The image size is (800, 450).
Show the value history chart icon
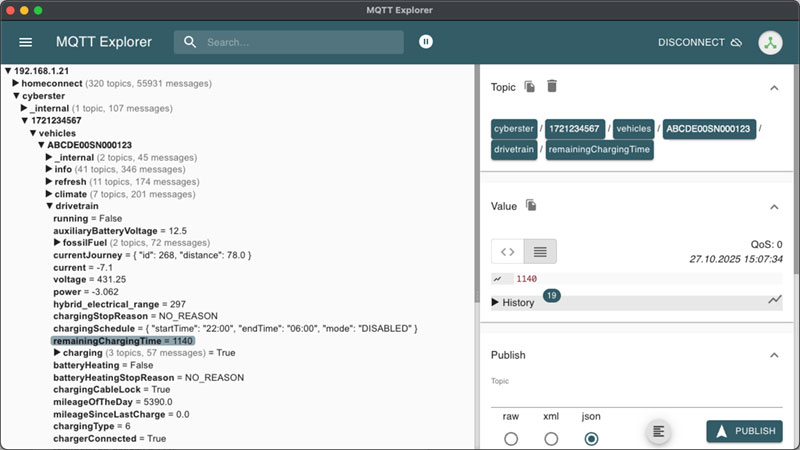click(774, 300)
